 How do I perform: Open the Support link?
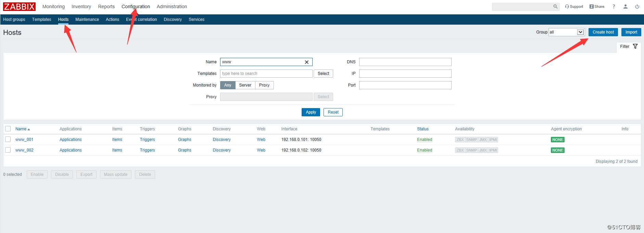pos(574,7)
